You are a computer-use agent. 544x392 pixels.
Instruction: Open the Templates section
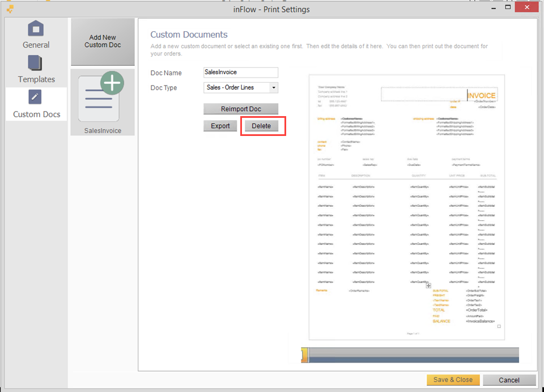(36, 69)
